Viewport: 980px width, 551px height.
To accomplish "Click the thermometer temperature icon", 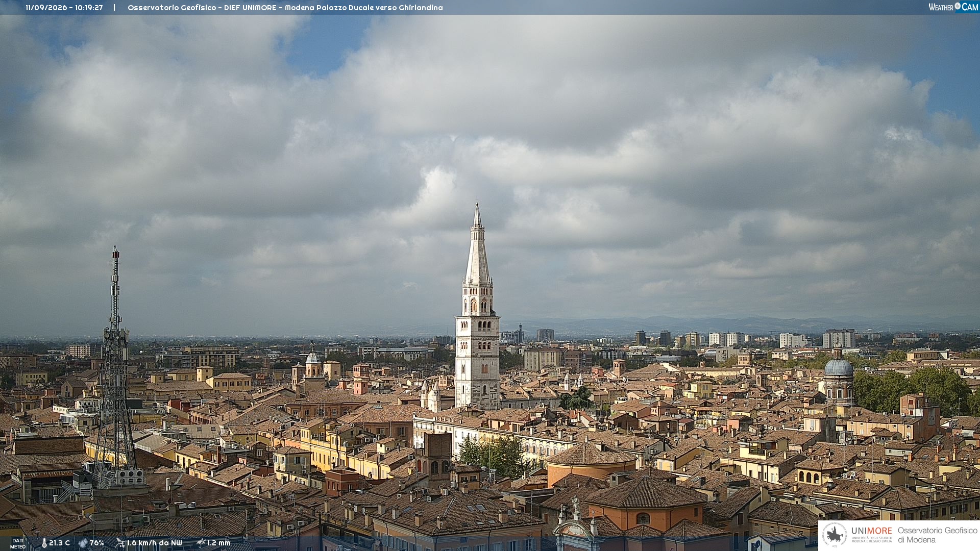I will pos(44,543).
